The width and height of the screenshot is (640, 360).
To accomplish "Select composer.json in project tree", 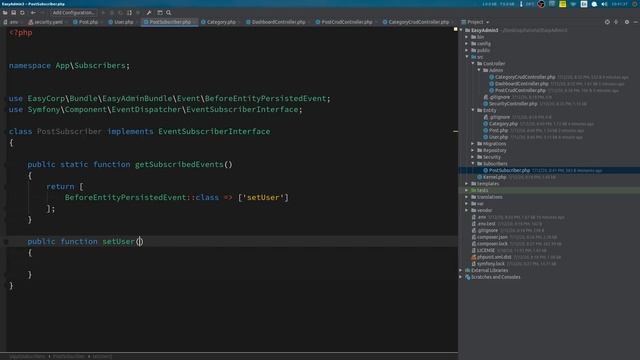I will click(x=492, y=237).
